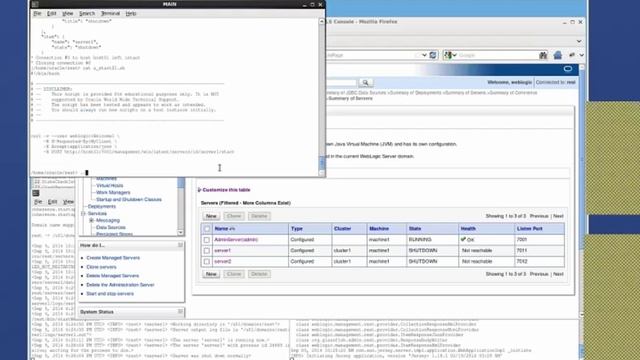Open Start and stop servers help link
Screen dimensions: 640x360
[110, 294]
